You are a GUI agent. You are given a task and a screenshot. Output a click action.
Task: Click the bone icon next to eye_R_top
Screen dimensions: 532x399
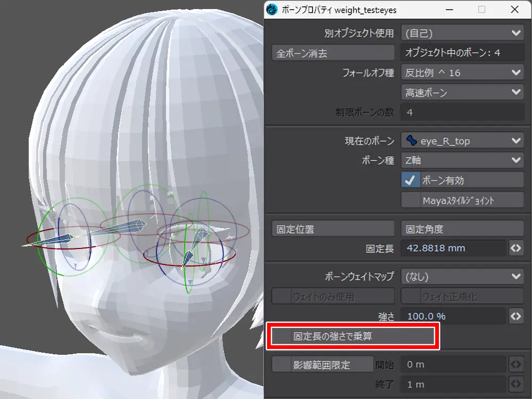click(x=411, y=141)
